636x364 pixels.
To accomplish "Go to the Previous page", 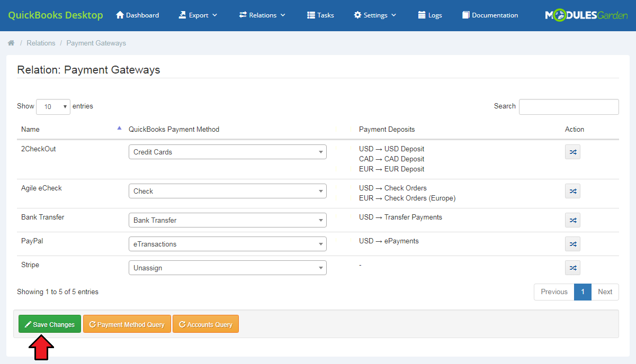I will 554,292.
